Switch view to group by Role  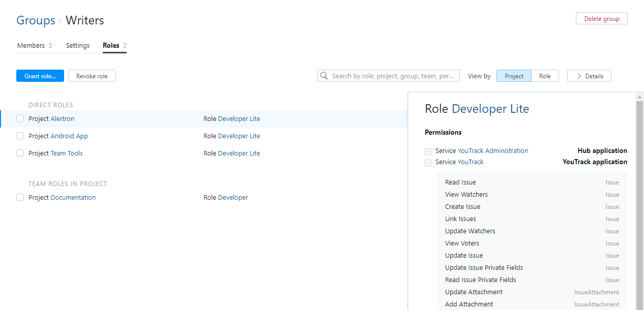[x=545, y=76]
